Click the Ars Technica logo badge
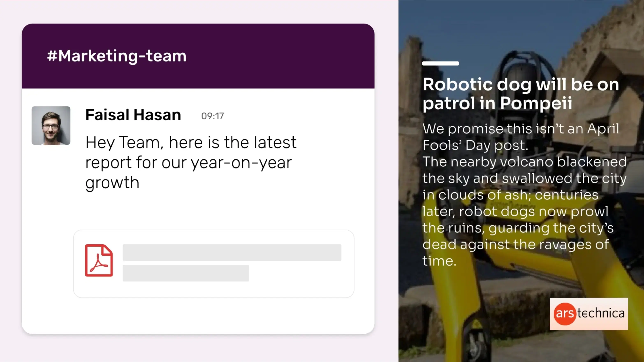This screenshot has width=644, height=362. [x=588, y=314]
